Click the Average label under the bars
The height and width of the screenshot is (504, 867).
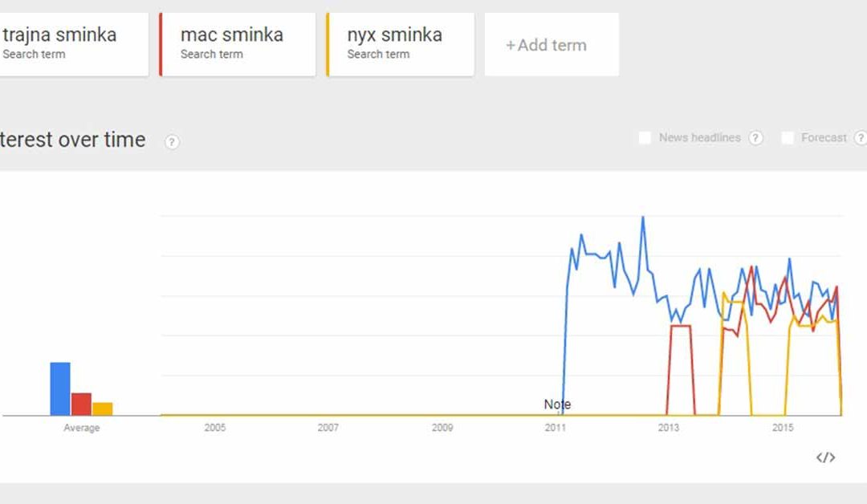click(81, 428)
